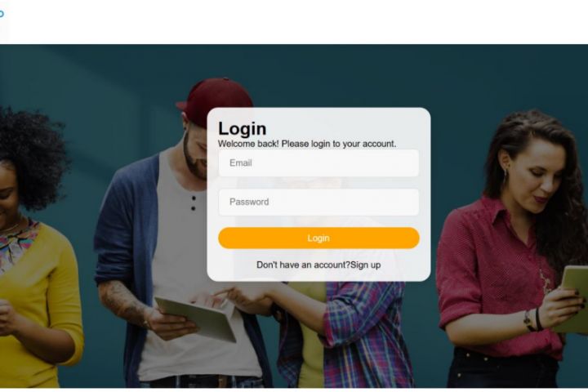Focus the Email input field

point(318,163)
